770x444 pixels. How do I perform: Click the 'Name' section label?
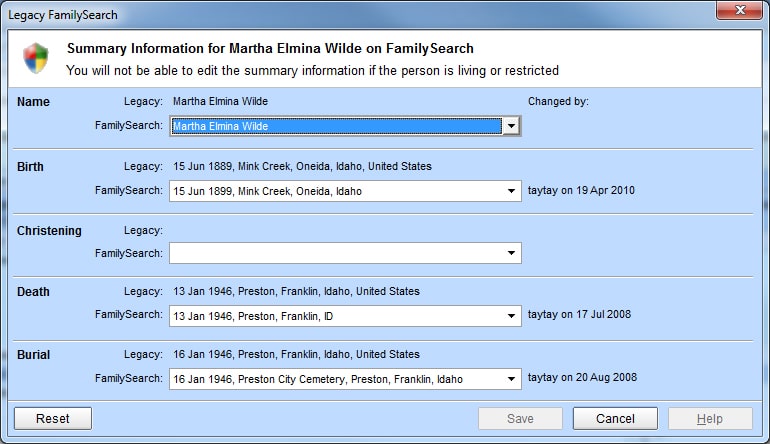[33, 102]
